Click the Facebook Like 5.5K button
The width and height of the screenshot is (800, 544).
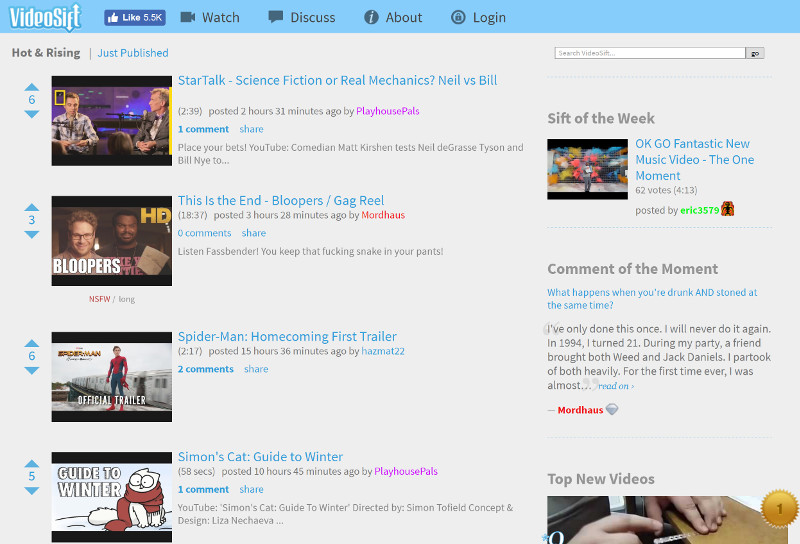click(x=135, y=17)
